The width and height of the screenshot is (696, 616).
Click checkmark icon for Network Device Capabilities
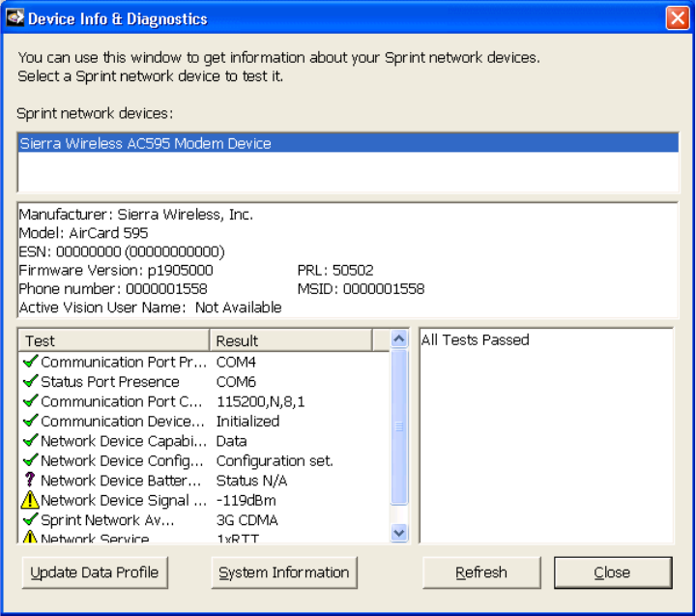[30, 441]
